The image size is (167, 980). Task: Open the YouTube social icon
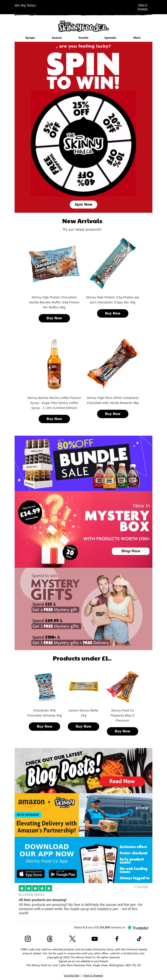tap(95, 939)
